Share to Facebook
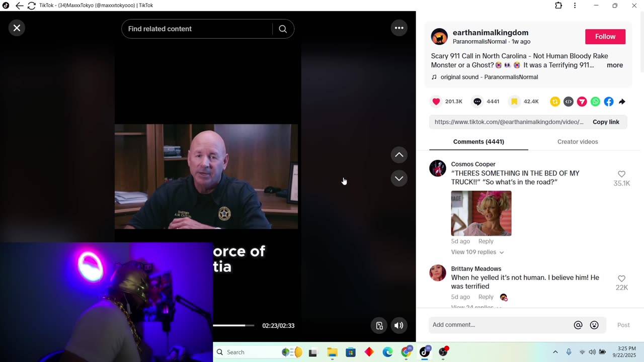 coord(609,102)
